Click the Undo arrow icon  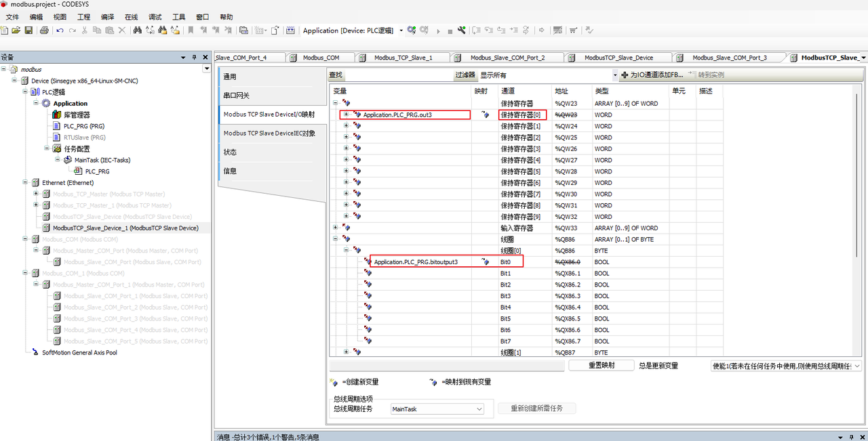point(60,30)
